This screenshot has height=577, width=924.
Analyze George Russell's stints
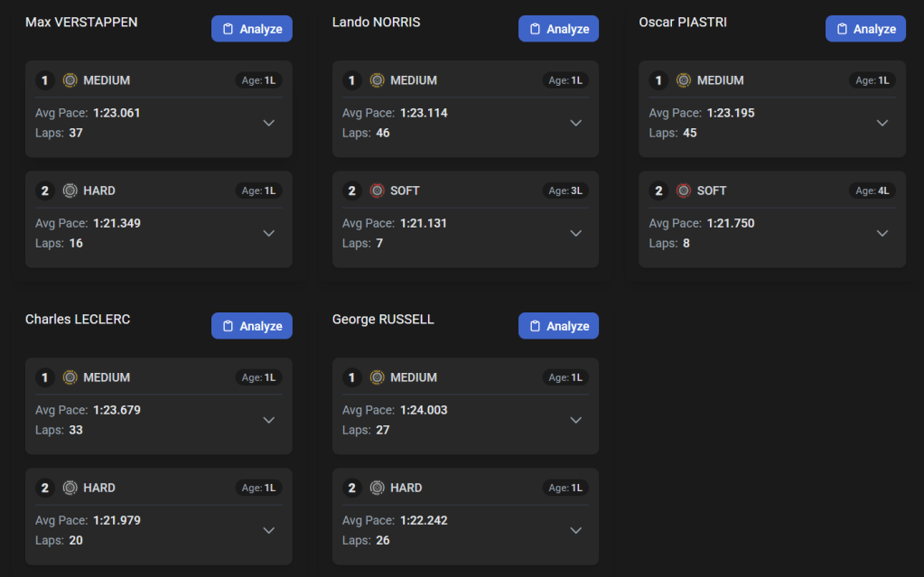pyautogui.click(x=558, y=326)
